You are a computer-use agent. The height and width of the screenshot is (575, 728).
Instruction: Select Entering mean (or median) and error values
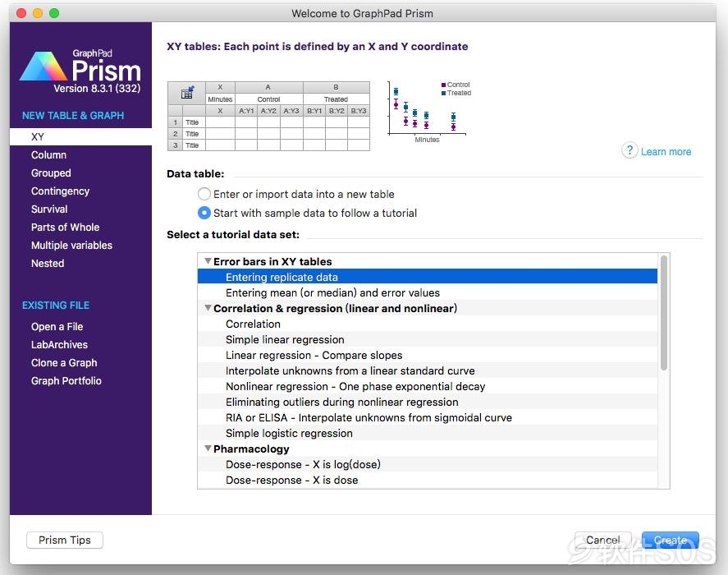coord(427,293)
